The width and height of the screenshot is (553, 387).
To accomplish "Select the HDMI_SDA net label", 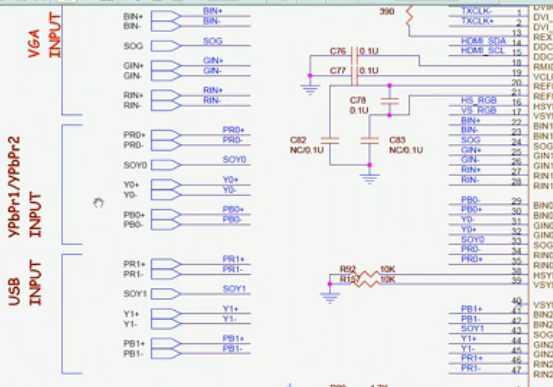I will coord(484,41).
